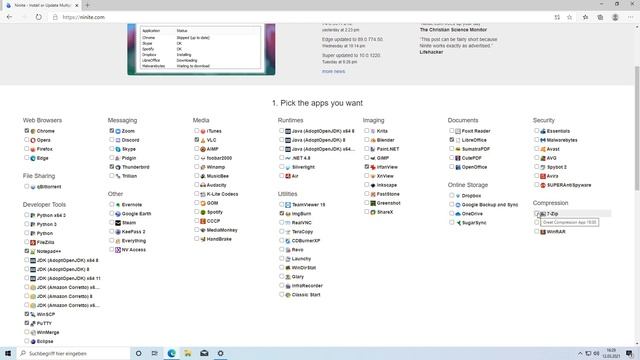Uncheck the WinSCP checkbox
The image size is (640, 360).
click(27, 314)
